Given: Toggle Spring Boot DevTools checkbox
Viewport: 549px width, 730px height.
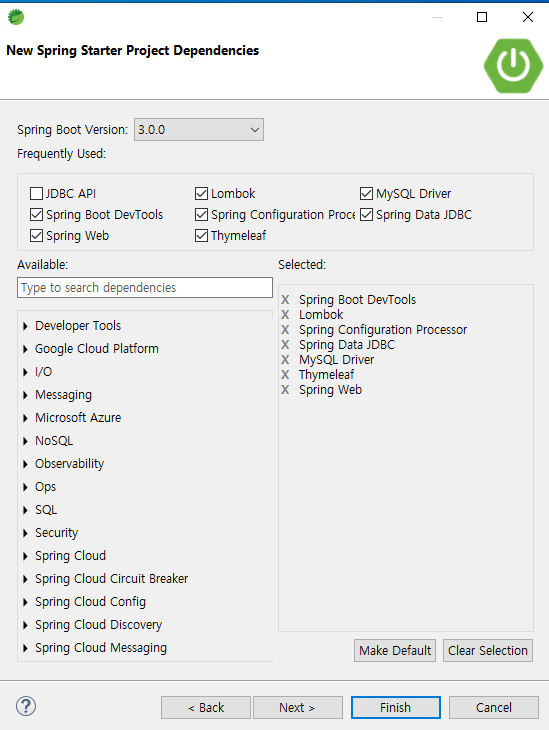Looking at the screenshot, I should [36, 215].
